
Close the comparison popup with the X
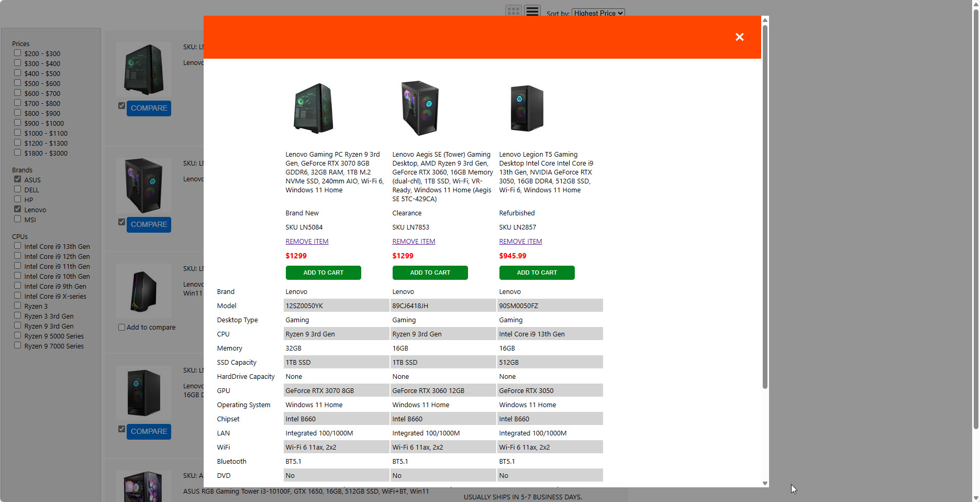739,37
